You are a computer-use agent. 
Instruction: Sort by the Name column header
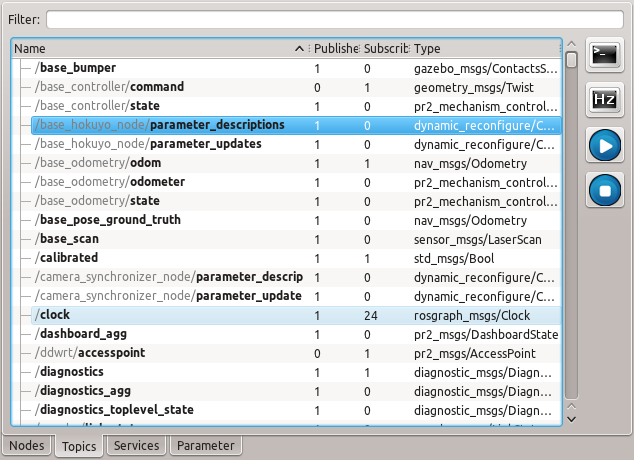point(160,49)
